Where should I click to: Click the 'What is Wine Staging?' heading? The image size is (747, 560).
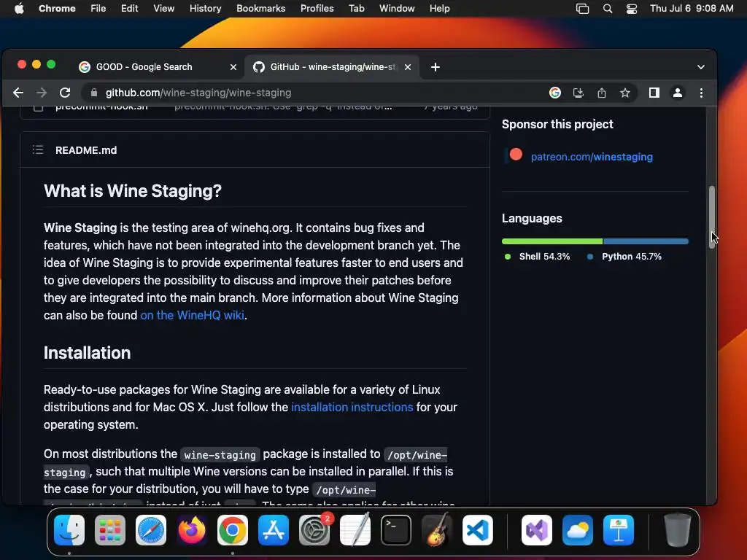pyautogui.click(x=133, y=191)
